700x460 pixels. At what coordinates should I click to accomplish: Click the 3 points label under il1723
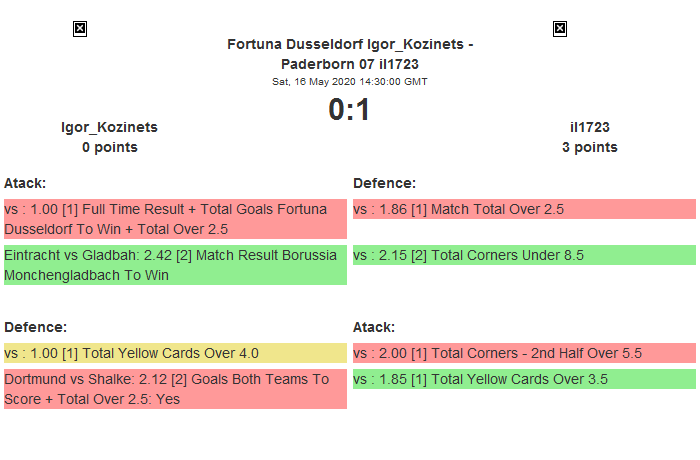(590, 147)
